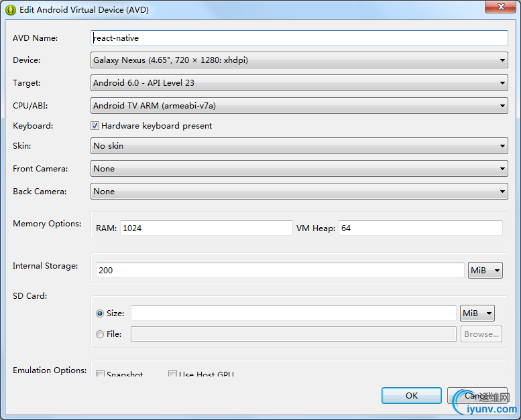521x420 pixels.
Task: Click the Browse... button
Action: pos(481,334)
